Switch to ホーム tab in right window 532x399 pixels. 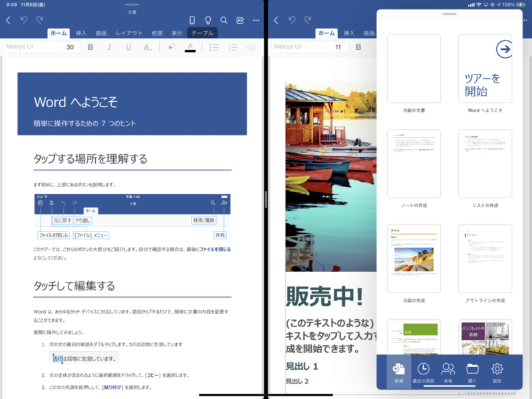coord(327,33)
